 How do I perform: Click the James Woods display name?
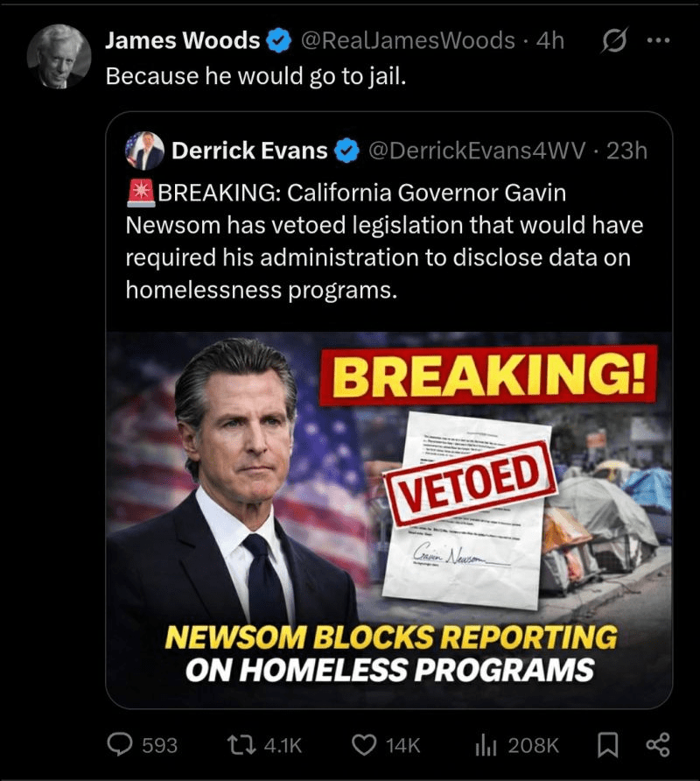point(182,40)
